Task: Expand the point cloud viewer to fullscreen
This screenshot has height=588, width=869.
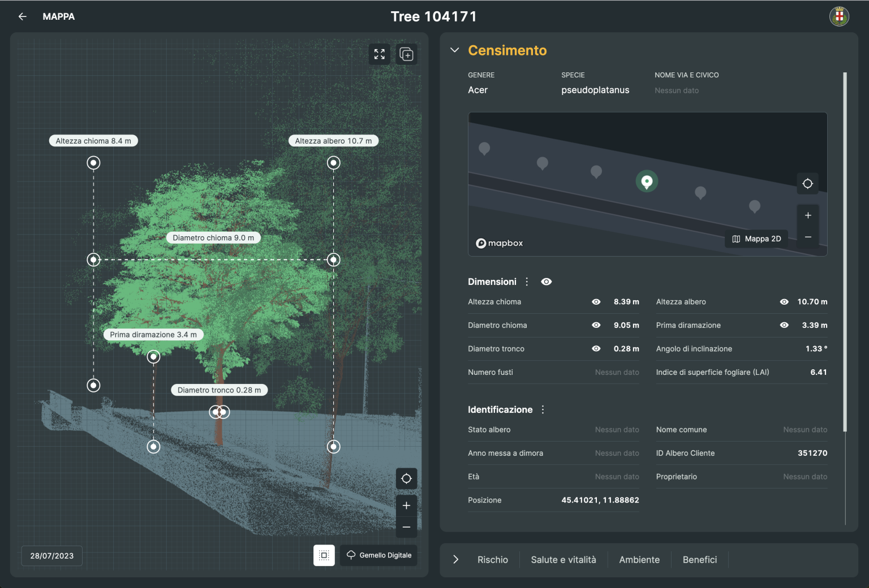Action: pyautogui.click(x=379, y=54)
